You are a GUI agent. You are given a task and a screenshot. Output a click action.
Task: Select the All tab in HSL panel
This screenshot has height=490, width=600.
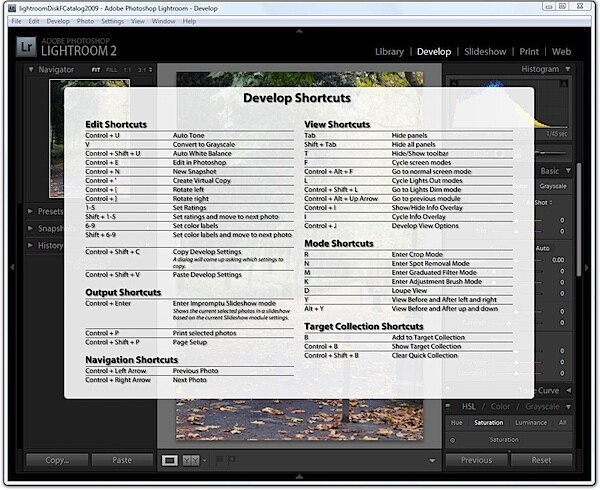[562, 423]
